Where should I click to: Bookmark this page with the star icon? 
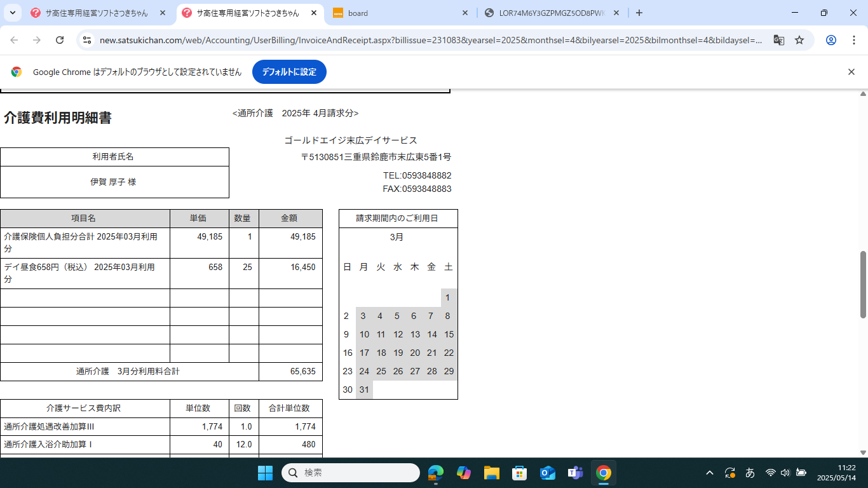[799, 40]
